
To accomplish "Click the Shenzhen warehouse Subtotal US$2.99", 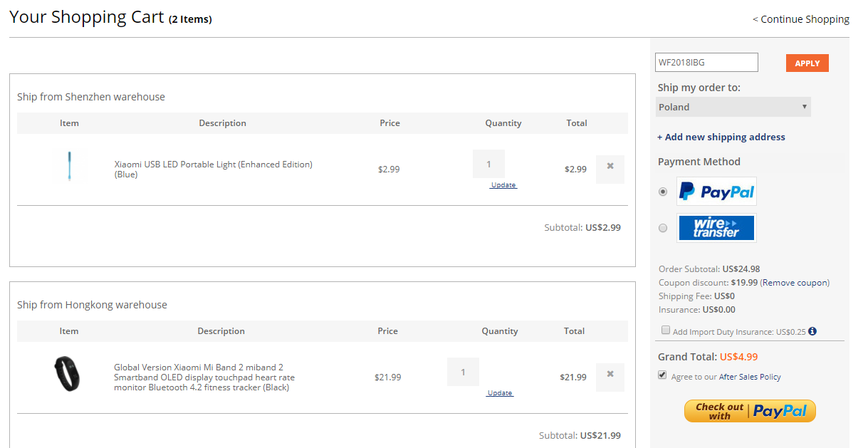I will (x=582, y=228).
